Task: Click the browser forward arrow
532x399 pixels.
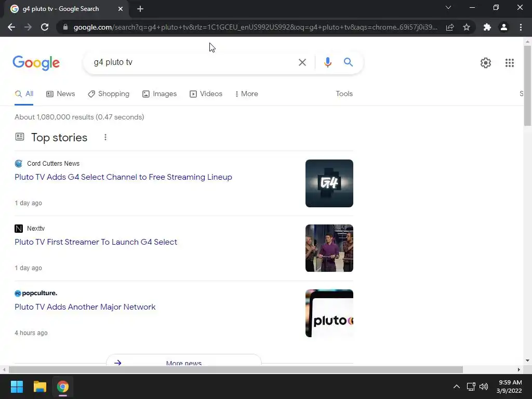Action: [28, 27]
